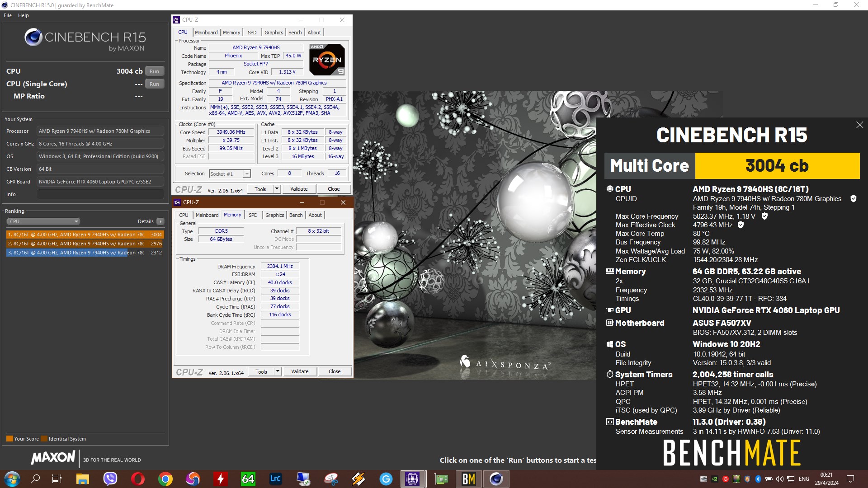Click shield icon next to Max Core Frequency
This screenshot has height=488, width=868.
[764, 216]
